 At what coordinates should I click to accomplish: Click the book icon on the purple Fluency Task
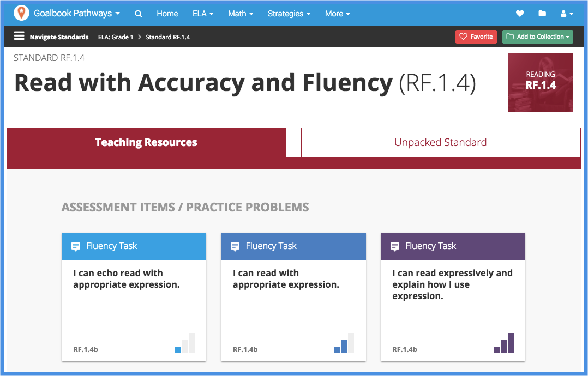point(395,246)
